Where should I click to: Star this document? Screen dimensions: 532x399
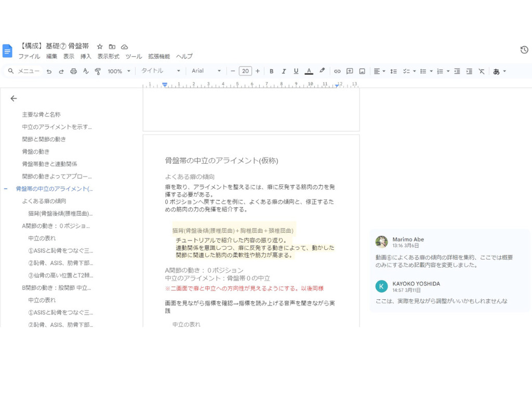pos(100,46)
